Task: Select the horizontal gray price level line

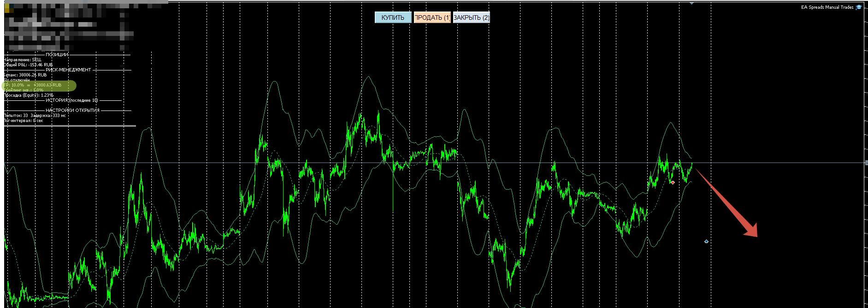Action: (x=433, y=163)
